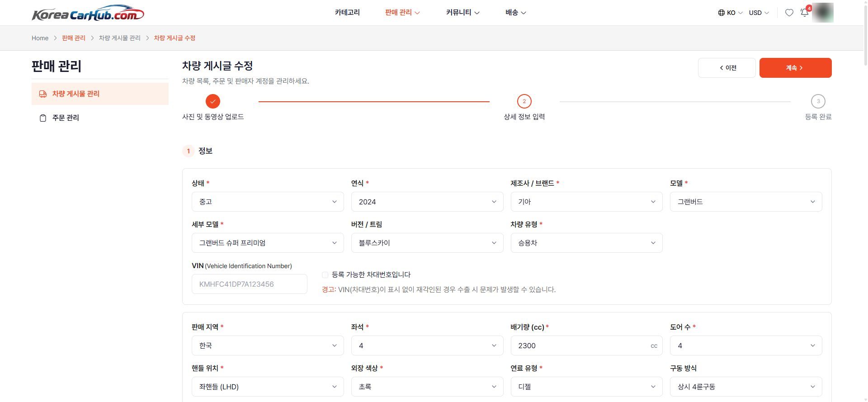Click the globe language icon

click(x=722, y=13)
